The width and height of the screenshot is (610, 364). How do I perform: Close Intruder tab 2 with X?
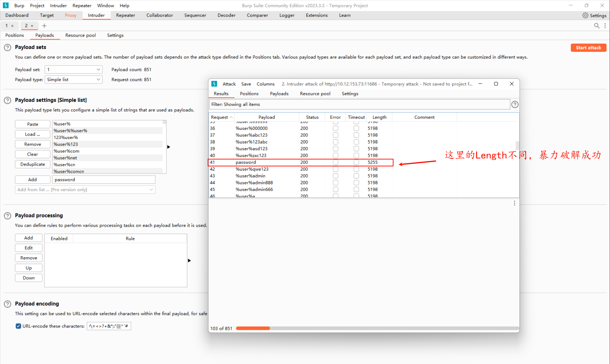click(x=32, y=26)
